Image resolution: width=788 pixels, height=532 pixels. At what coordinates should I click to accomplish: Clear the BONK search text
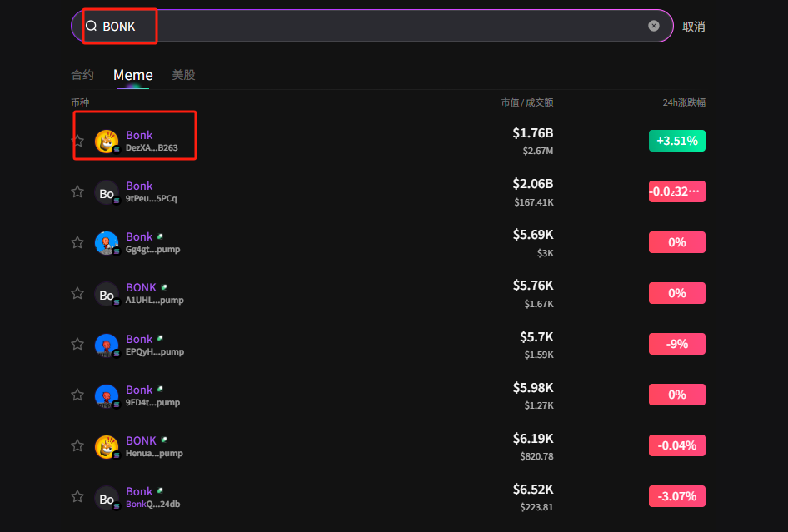coord(653,26)
